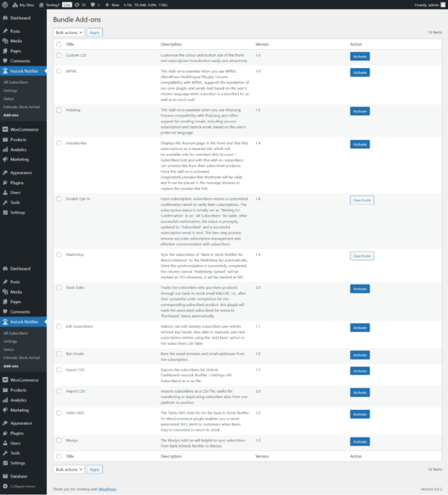
Task: Open Estimate Stock Arrival in upper submenu
Action: [x=22, y=107]
